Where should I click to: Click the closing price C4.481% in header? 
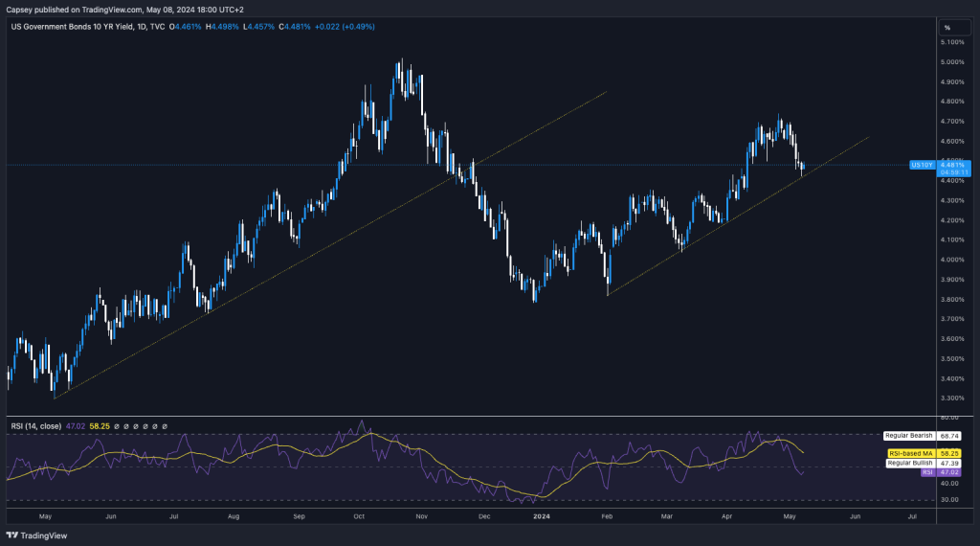(298, 27)
